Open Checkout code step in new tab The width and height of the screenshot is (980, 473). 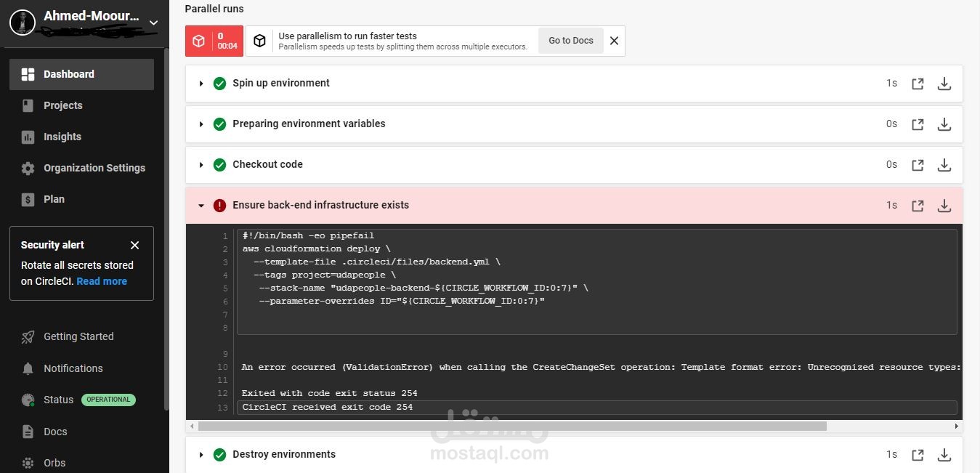tap(918, 165)
